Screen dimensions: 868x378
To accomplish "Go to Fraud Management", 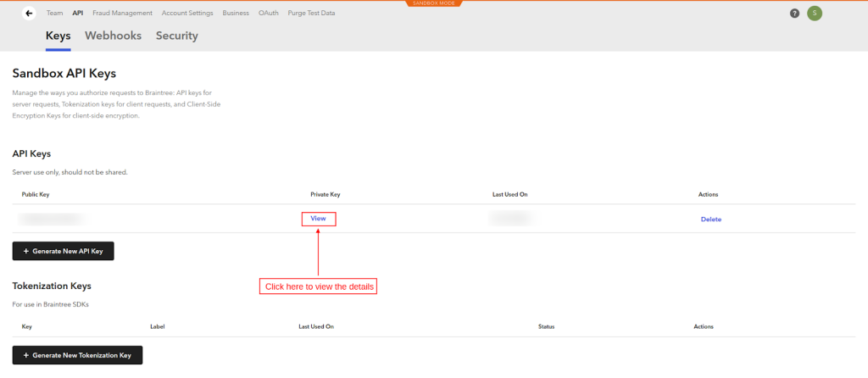I will pos(123,14).
